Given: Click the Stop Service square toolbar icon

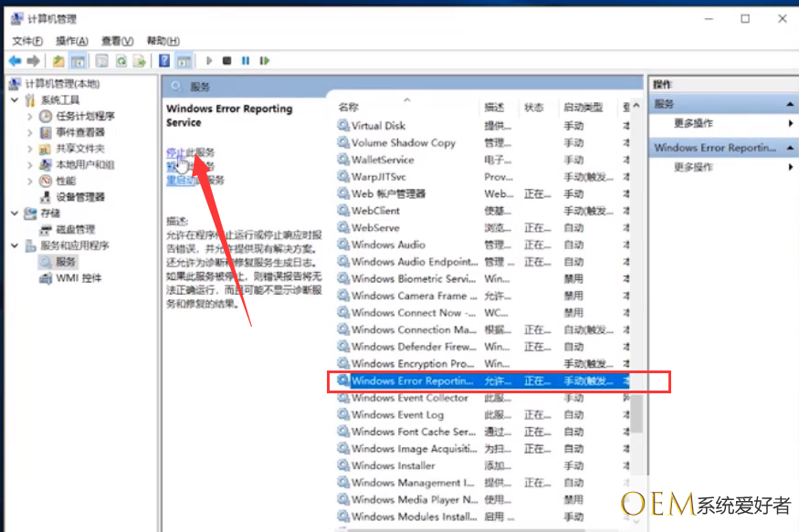Looking at the screenshot, I should [226, 61].
